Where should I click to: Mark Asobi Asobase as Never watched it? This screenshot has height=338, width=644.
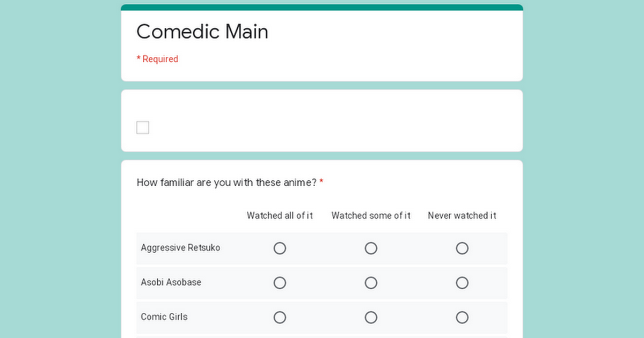click(462, 283)
